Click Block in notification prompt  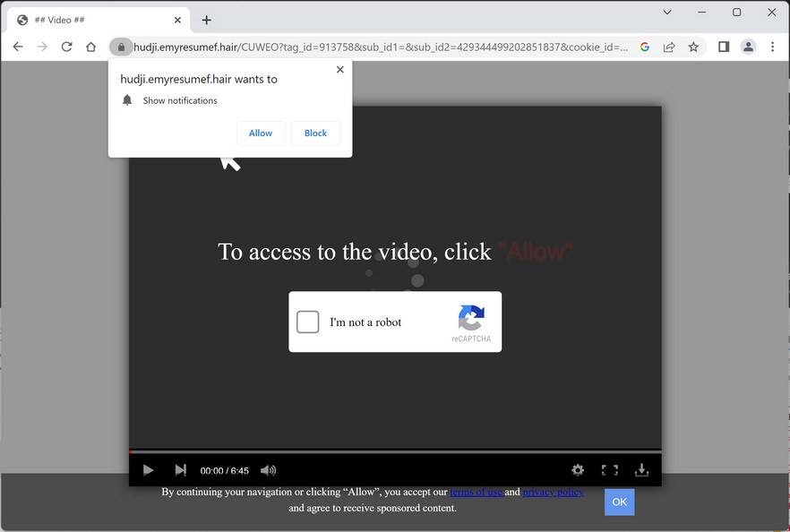[x=315, y=133]
